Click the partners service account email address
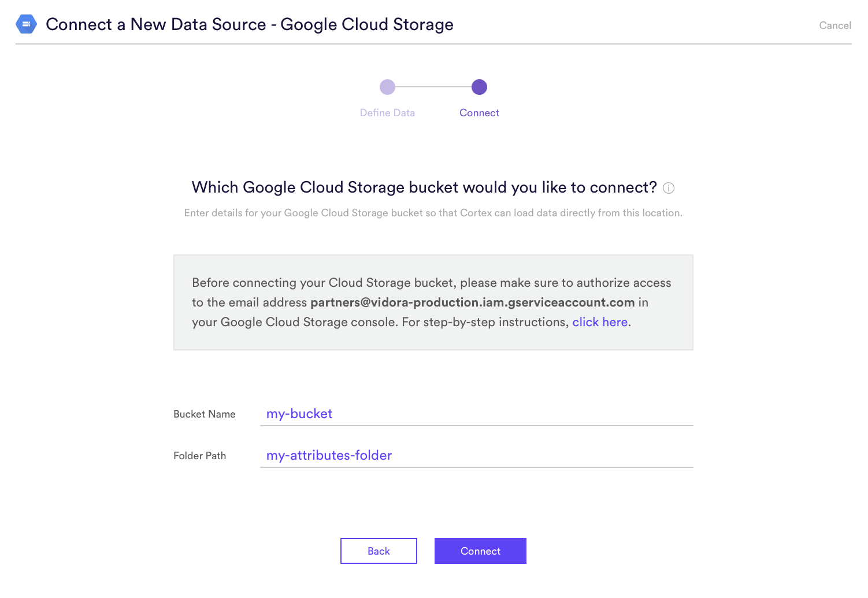868x598 pixels. coord(473,302)
